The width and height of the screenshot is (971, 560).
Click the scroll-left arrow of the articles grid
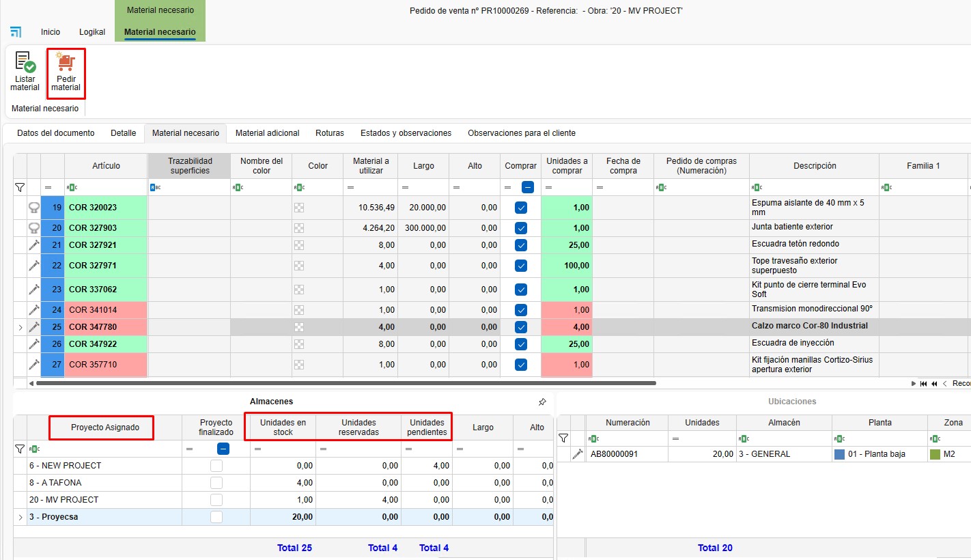point(31,384)
